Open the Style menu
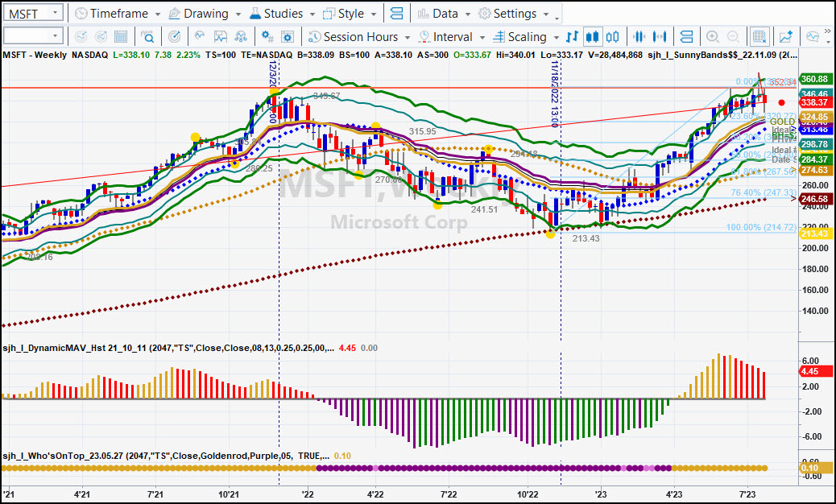 (350, 14)
